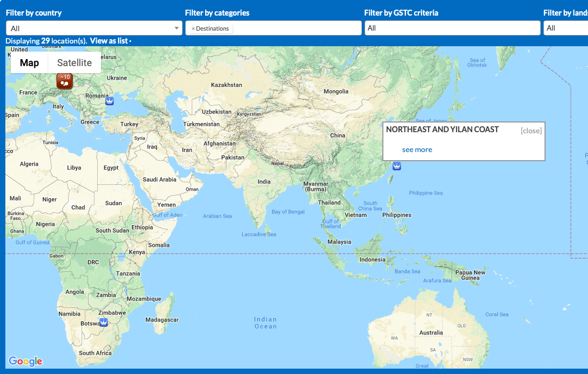Open the Filter by landscape field
Viewport: 588px width, 374px height.
[566, 28]
